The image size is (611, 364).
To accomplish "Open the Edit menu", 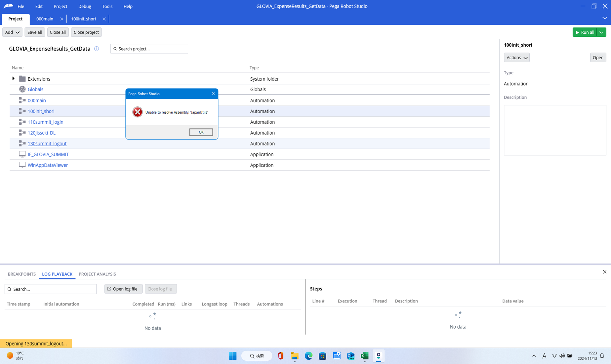I will (x=39, y=6).
